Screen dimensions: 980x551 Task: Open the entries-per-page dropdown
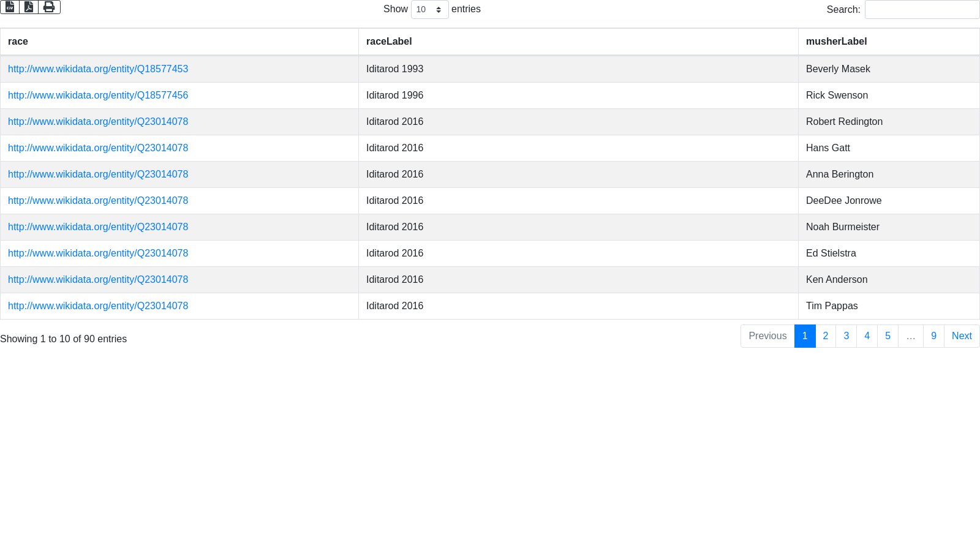[429, 9]
